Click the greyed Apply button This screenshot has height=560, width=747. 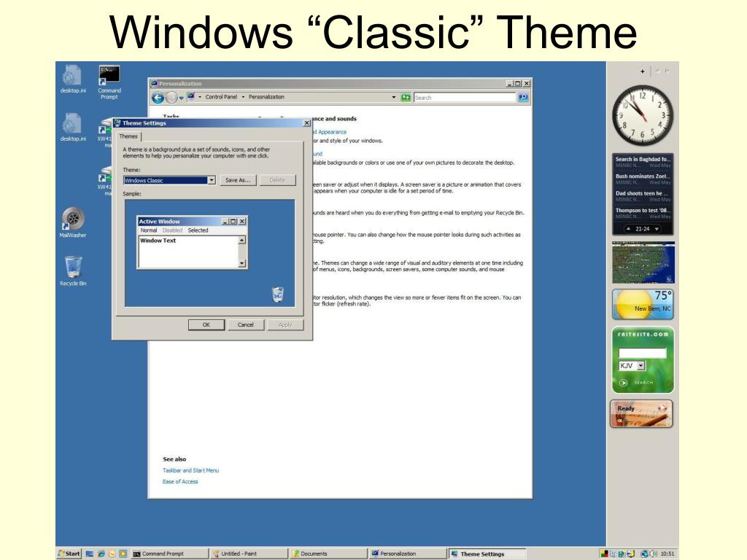(x=285, y=324)
